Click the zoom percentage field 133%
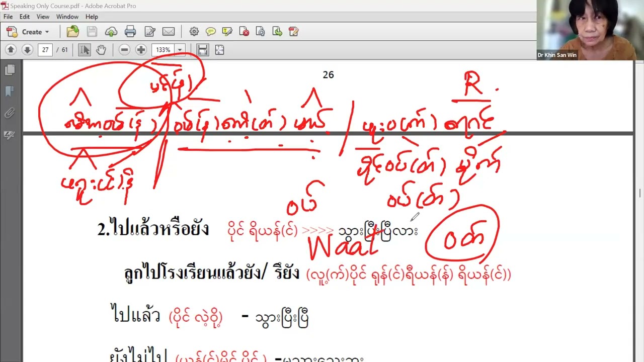 163,50
